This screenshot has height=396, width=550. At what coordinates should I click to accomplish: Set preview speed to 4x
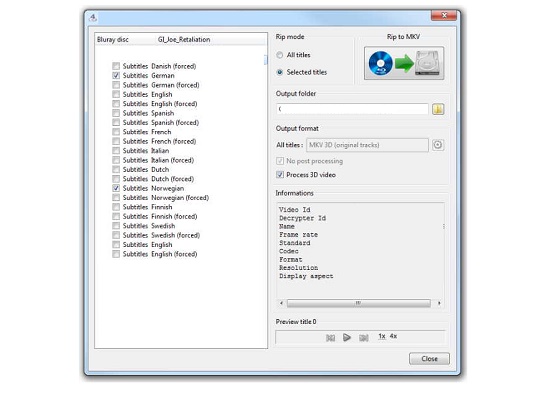click(x=393, y=336)
